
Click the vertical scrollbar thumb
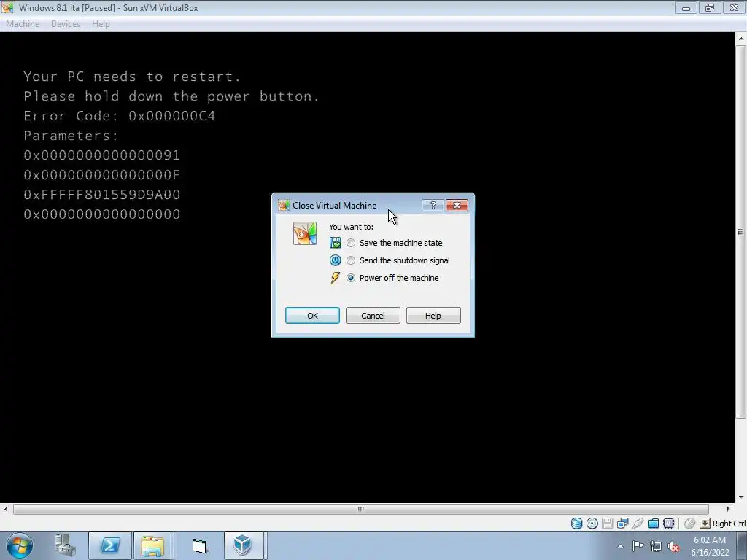tap(740, 232)
